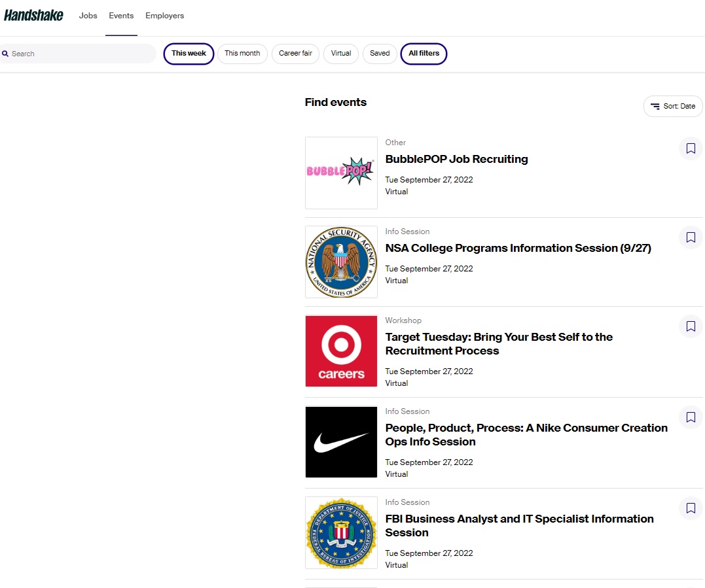Go to the Employers tab
This screenshot has width=705, height=588.
[x=164, y=16]
